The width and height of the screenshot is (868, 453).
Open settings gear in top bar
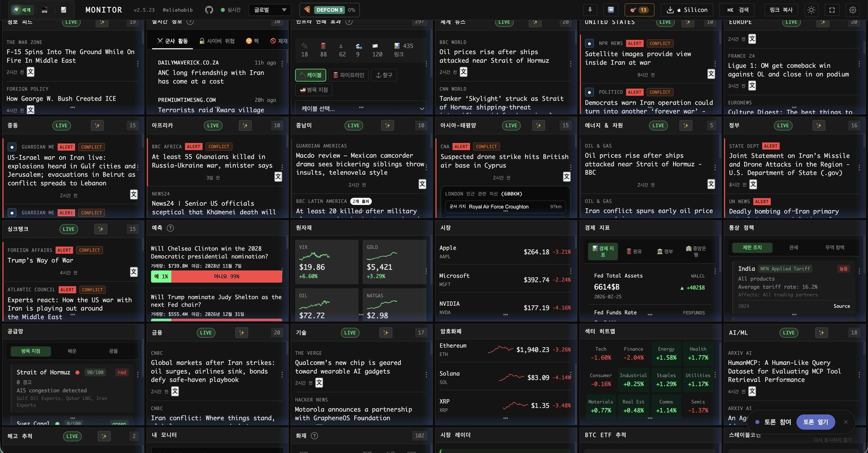(x=853, y=10)
